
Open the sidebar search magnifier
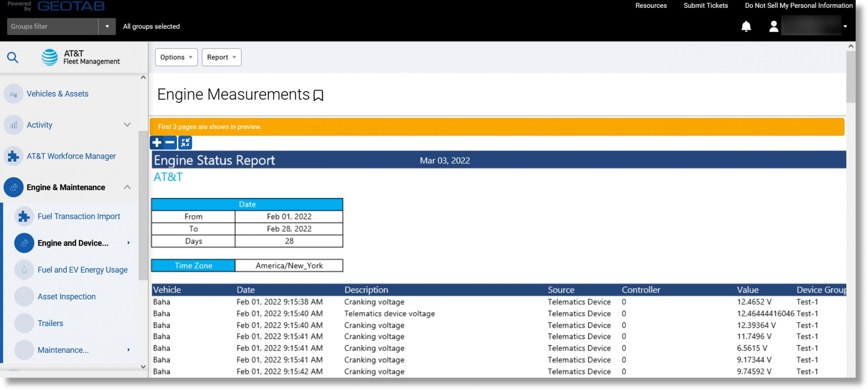(13, 57)
